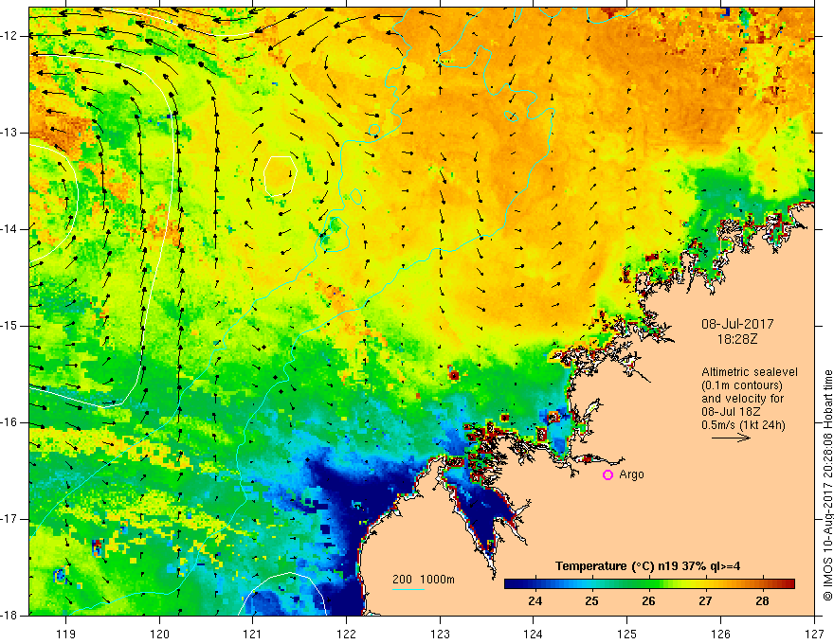Click the '08-Jul-2017' date text

pyautogui.click(x=737, y=324)
